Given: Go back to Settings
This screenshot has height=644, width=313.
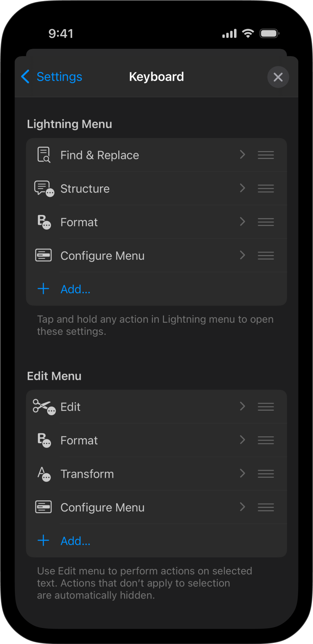Looking at the screenshot, I should (x=52, y=77).
